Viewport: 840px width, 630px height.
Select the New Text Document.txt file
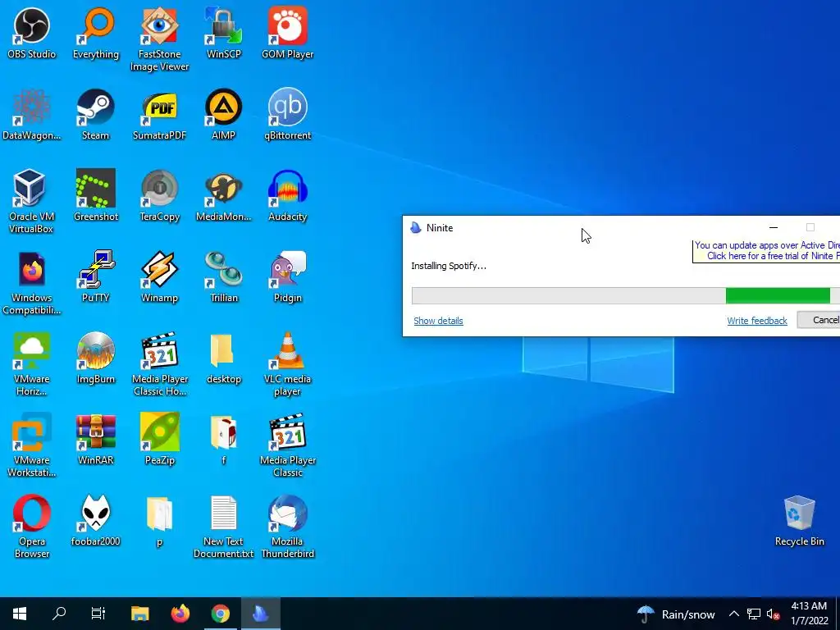[x=224, y=527]
